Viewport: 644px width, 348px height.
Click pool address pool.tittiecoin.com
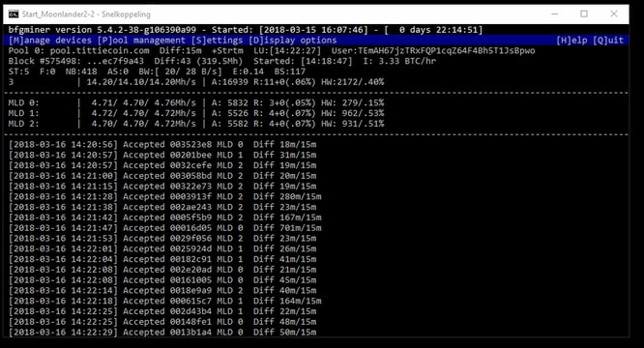[x=100, y=51]
